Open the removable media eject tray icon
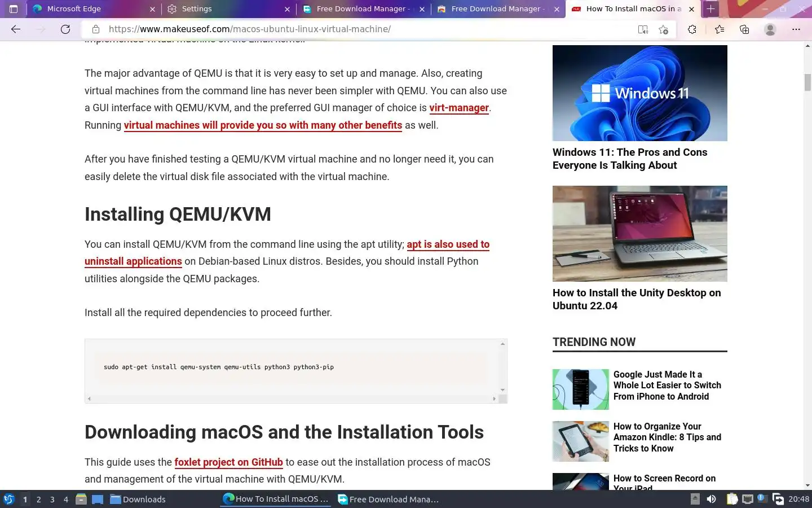Viewport: 812px width, 508px height. [x=695, y=499]
